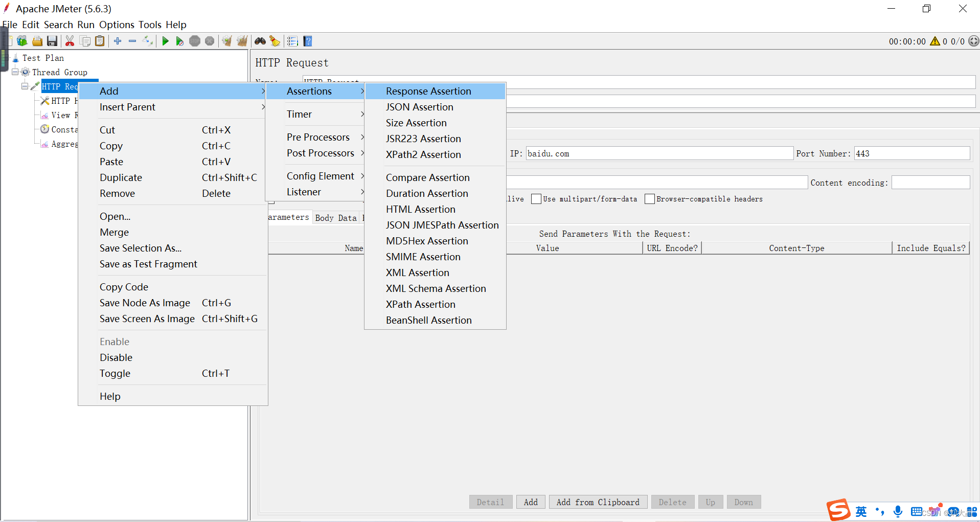Click the single-broom Clear icon
The width and height of the screenshot is (980, 522).
[x=227, y=41]
